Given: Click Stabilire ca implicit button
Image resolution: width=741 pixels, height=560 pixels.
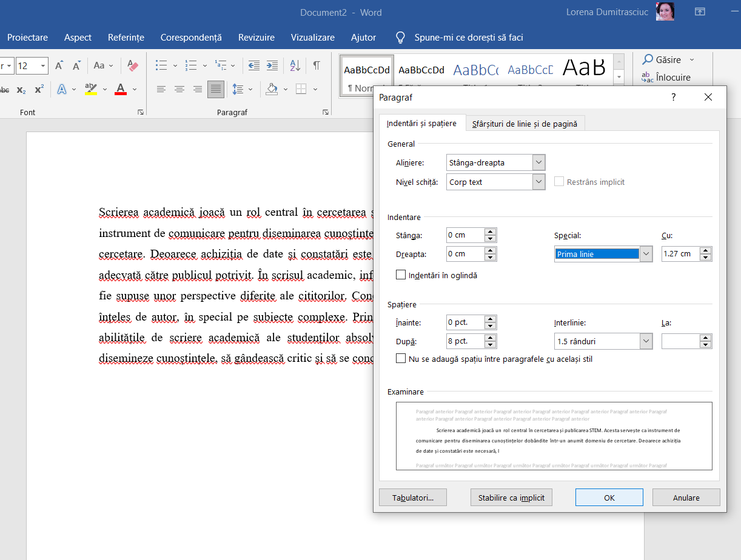Looking at the screenshot, I should coord(511,498).
